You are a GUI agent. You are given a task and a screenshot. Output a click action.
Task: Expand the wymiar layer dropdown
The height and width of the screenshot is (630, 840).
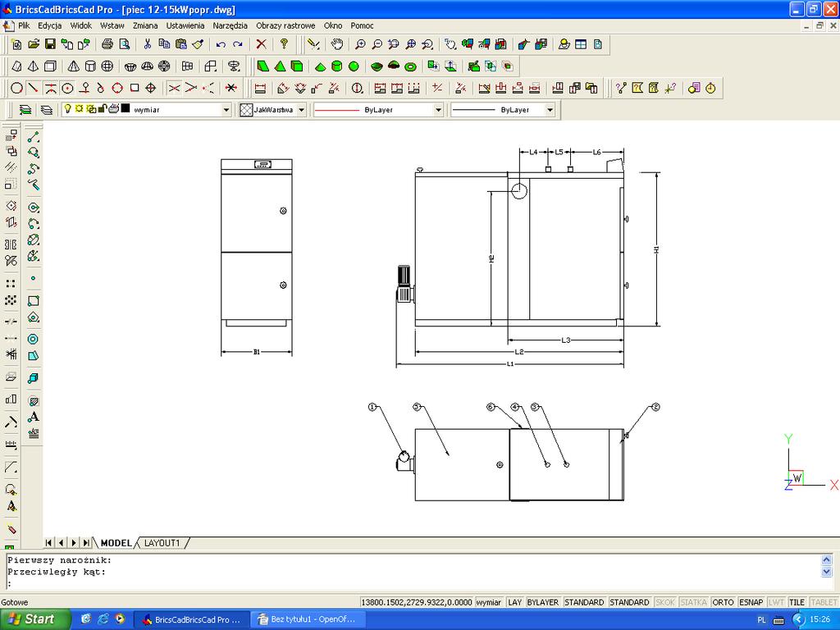point(226,110)
